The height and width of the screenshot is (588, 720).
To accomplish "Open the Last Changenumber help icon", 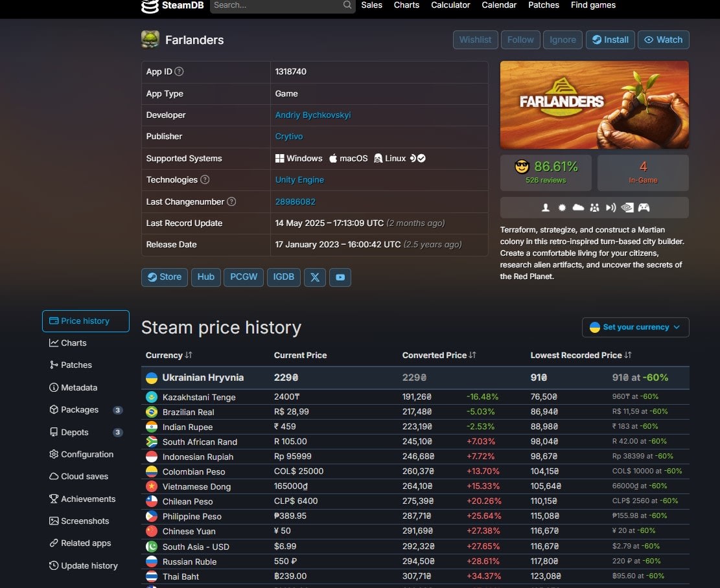I will point(231,201).
